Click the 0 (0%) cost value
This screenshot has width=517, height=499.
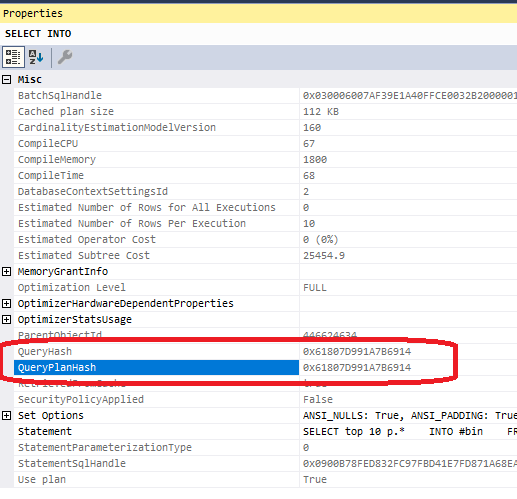point(321,240)
